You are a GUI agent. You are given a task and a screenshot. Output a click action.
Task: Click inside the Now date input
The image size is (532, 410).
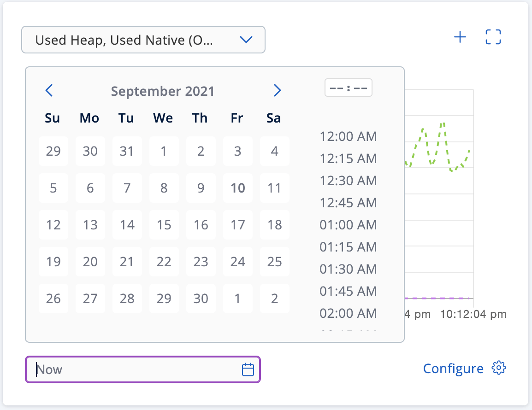(134, 369)
